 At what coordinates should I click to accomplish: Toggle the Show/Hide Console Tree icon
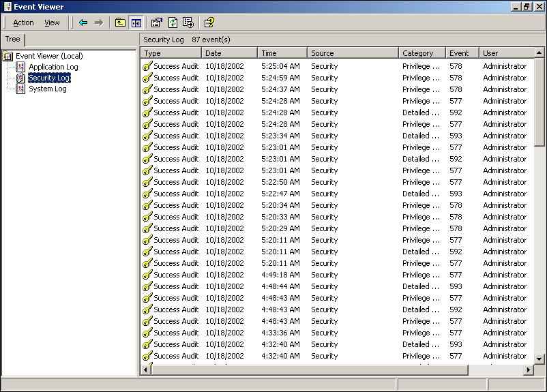click(x=136, y=22)
